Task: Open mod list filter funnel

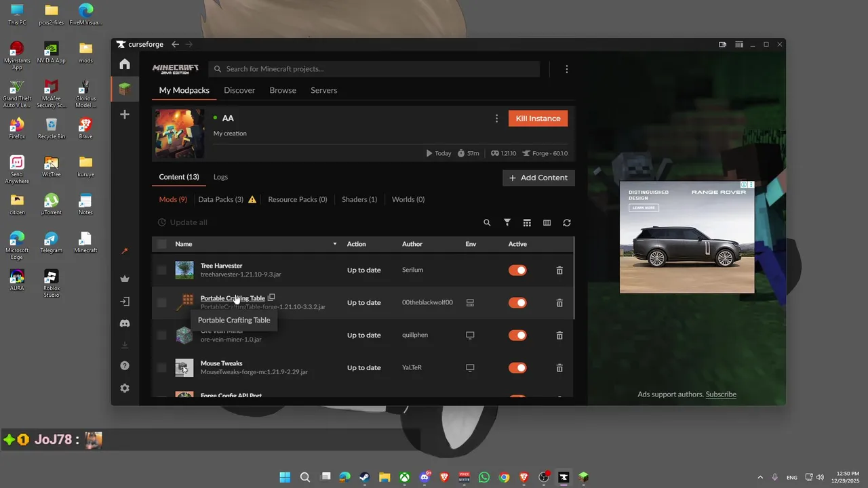Action: (507, 222)
